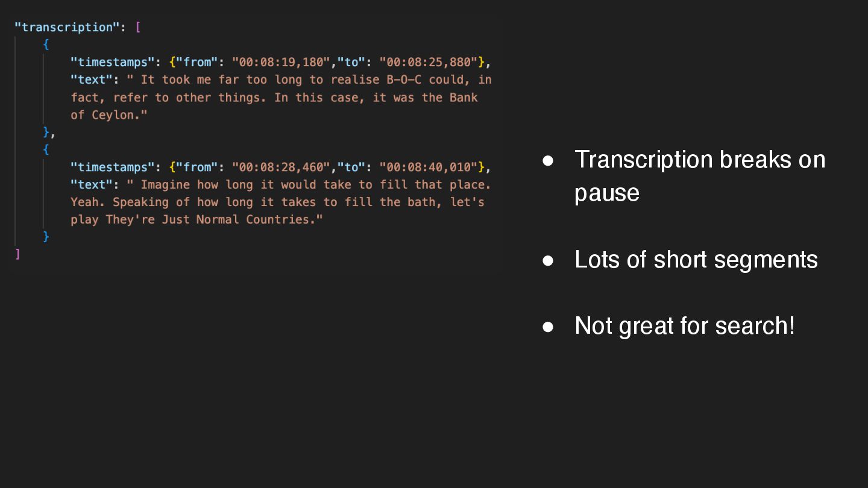This screenshot has height=488, width=868.
Task: Click the "Lots of short segments" bullet text
Action: click(696, 260)
